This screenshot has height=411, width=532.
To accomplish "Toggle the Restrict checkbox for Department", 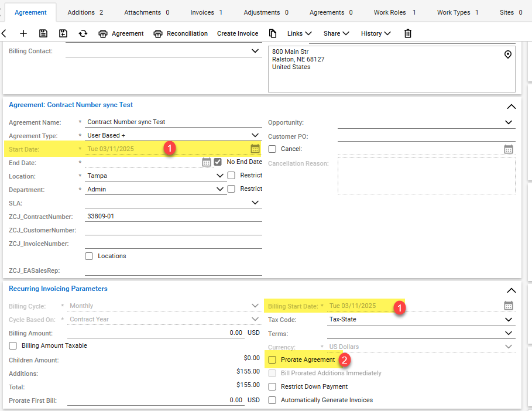I will tap(231, 189).
